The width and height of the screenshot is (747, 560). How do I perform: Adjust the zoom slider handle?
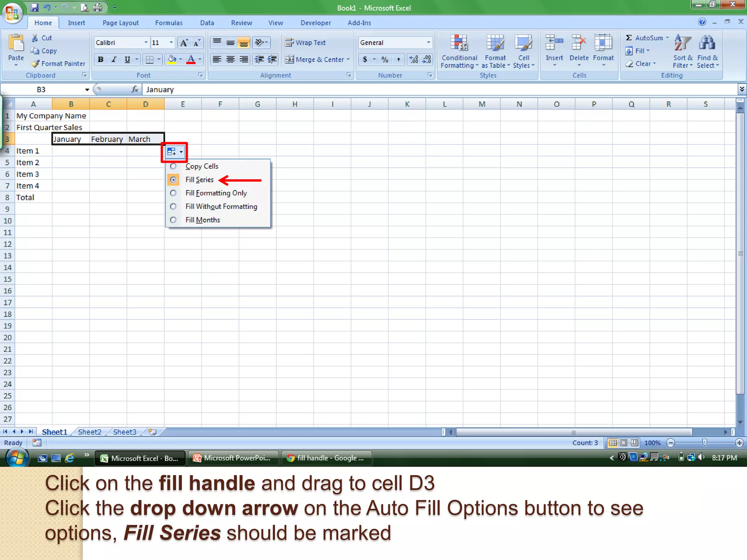pyautogui.click(x=705, y=443)
